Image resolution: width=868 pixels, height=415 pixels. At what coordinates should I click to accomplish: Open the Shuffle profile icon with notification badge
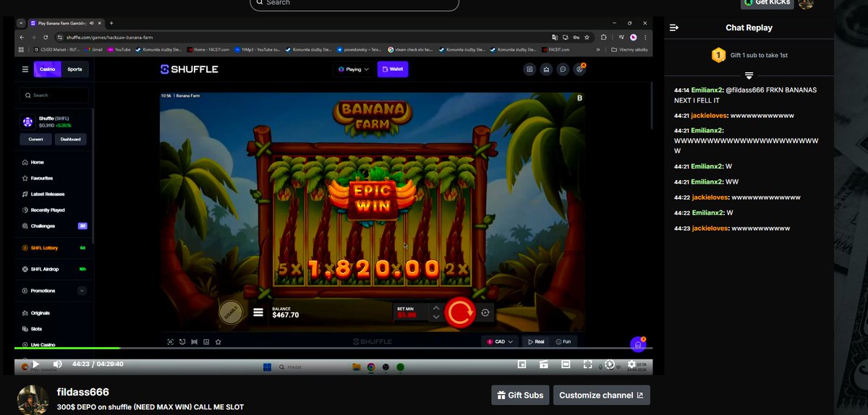point(579,69)
